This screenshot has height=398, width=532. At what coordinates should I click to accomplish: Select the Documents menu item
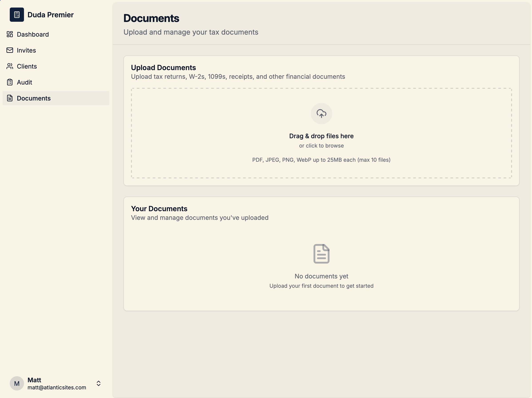coord(34,98)
